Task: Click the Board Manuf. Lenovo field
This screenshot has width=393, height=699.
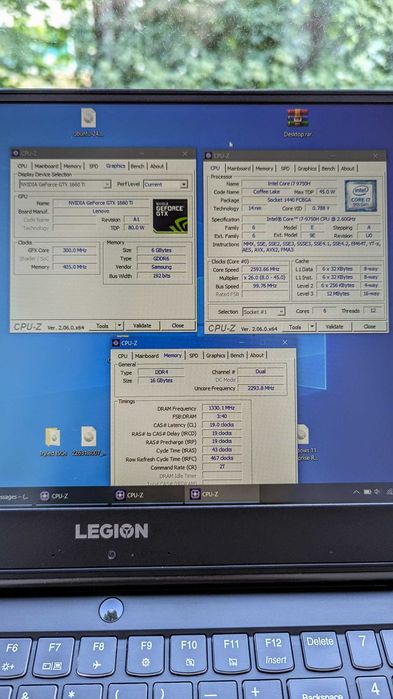Action: (102, 211)
